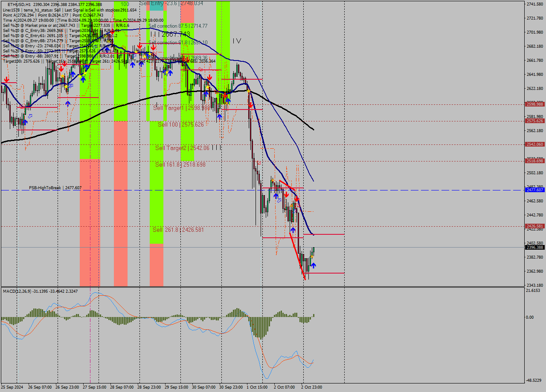Screen dimensions: 546x392
Task: Select the 'Sell 100 | 2575.626' label
Action: pyautogui.click(x=181, y=124)
